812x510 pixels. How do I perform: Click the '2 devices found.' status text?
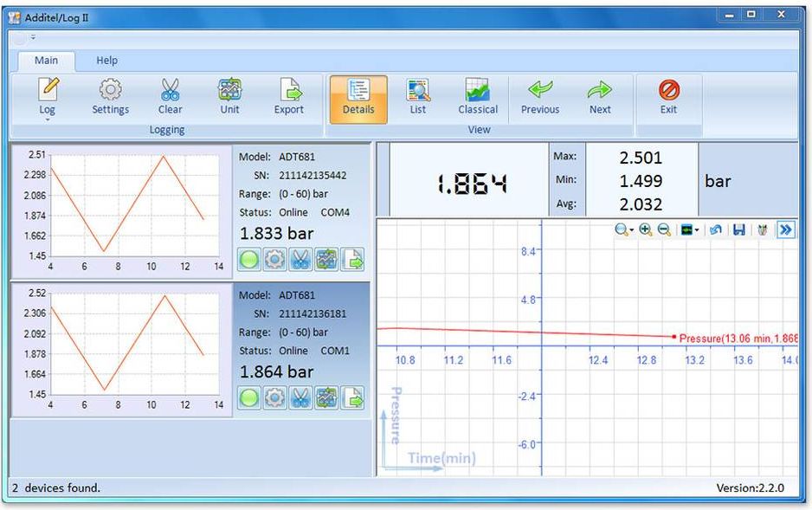[56, 487]
